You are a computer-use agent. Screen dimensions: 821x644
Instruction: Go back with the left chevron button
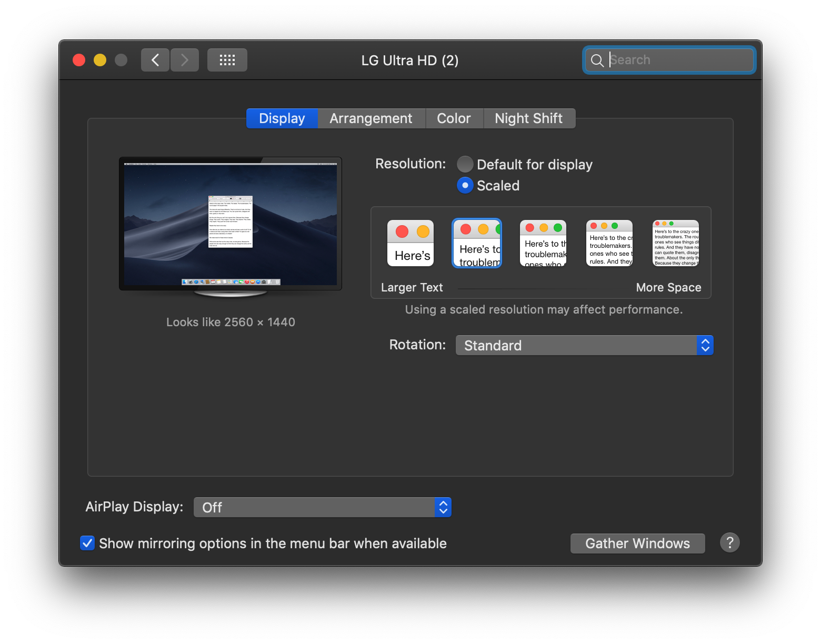(155, 60)
